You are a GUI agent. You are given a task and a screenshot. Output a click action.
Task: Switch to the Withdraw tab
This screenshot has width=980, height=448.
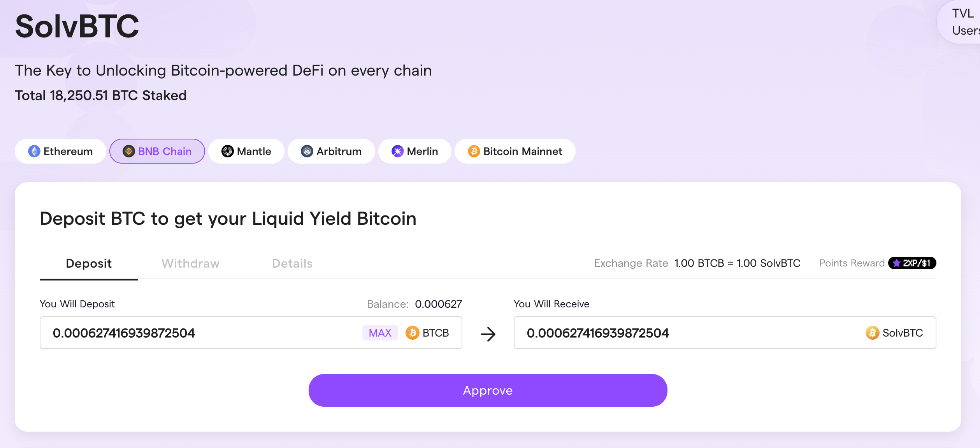coord(191,263)
